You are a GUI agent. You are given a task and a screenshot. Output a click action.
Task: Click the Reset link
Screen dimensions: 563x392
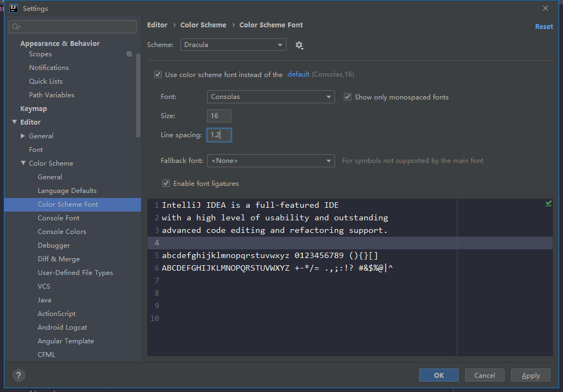click(x=544, y=27)
